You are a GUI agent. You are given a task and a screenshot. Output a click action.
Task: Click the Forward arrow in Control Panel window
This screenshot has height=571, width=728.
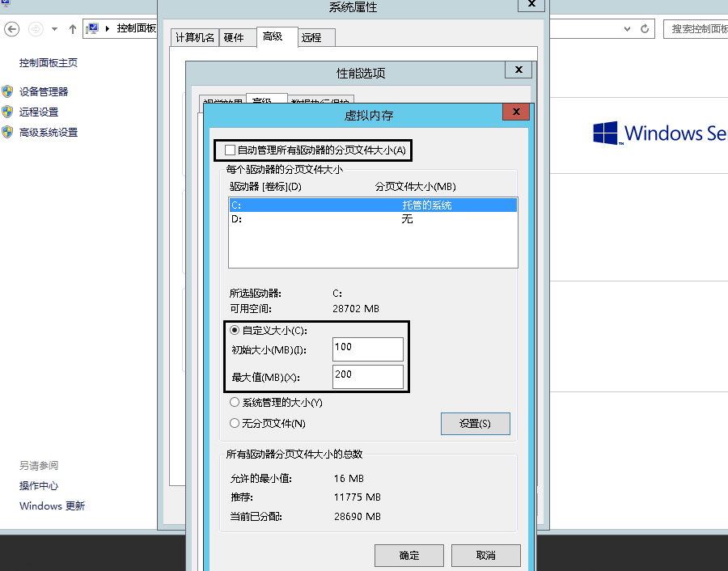click(x=36, y=29)
